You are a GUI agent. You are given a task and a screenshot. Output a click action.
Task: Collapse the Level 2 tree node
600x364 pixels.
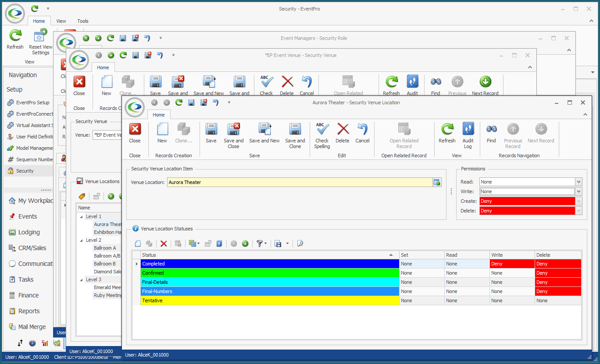(81, 240)
